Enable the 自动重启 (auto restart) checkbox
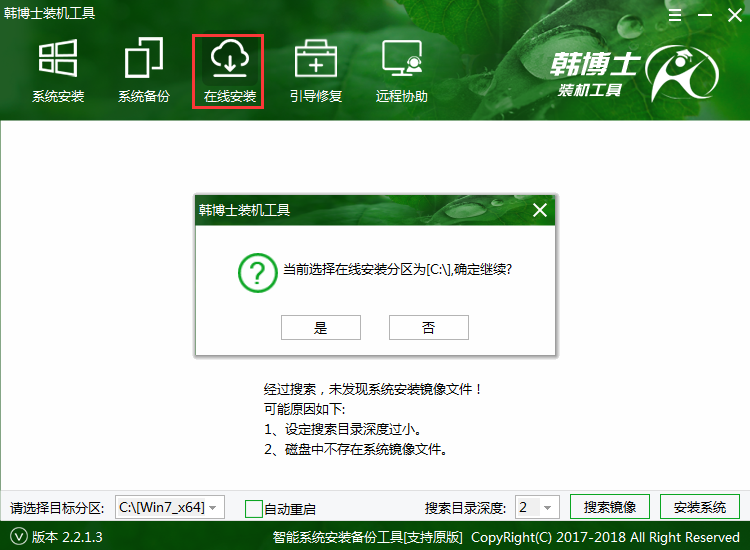This screenshot has height=550, width=750. pyautogui.click(x=254, y=508)
